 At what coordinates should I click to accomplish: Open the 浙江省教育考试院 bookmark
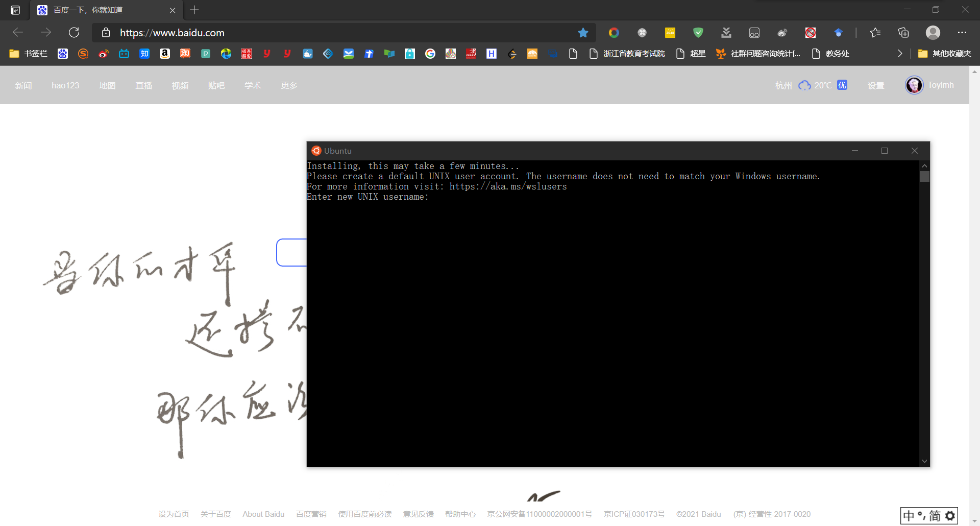(627, 54)
